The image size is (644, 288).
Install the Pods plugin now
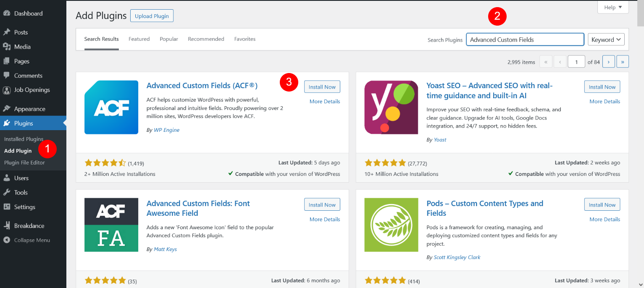(x=602, y=204)
